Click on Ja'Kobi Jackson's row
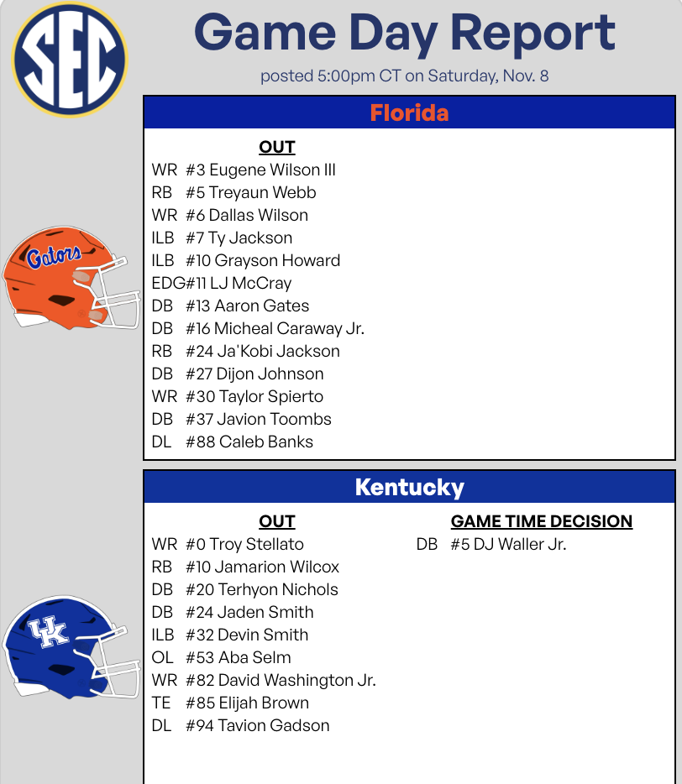This screenshot has width=682, height=784. pyautogui.click(x=277, y=351)
